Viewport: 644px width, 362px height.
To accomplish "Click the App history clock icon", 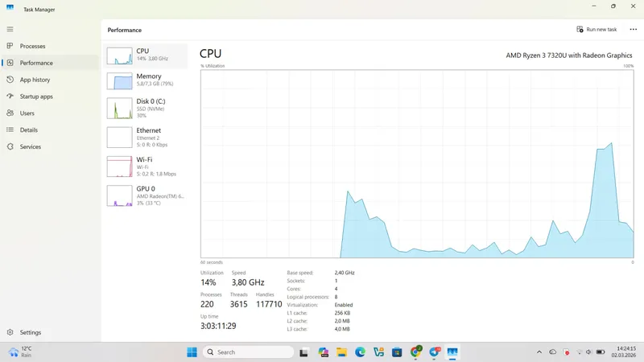I will point(10,79).
